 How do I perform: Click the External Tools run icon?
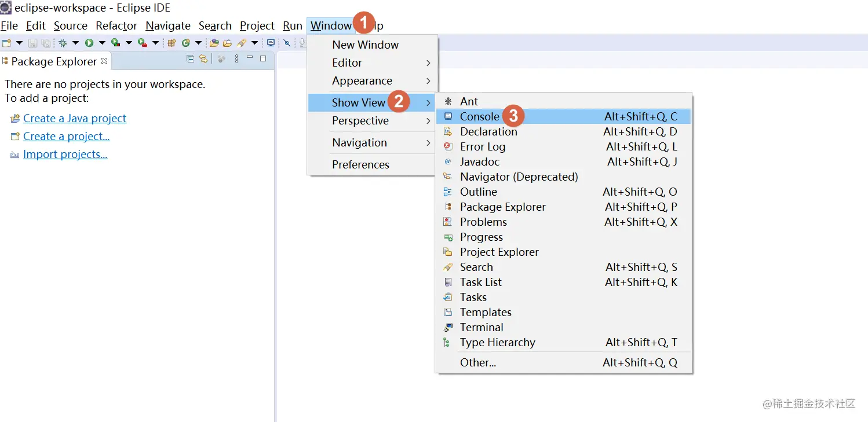pos(143,43)
